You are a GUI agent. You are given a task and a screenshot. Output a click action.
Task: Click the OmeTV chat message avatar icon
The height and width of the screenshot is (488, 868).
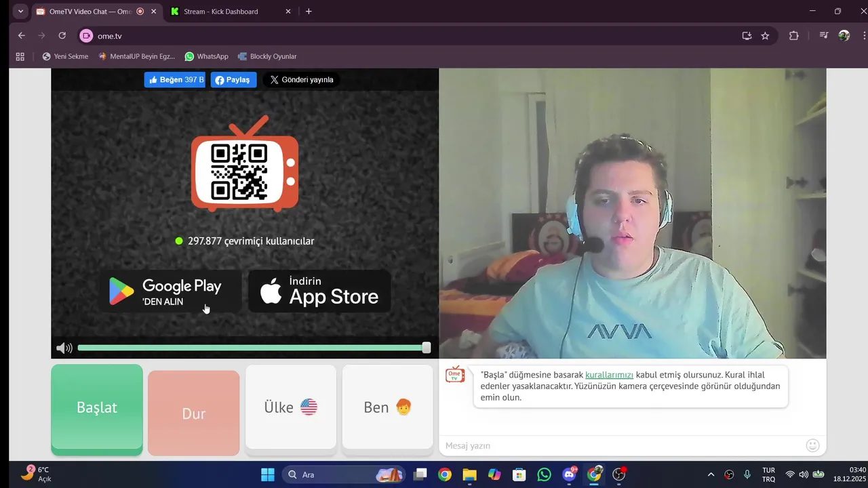pyautogui.click(x=455, y=374)
